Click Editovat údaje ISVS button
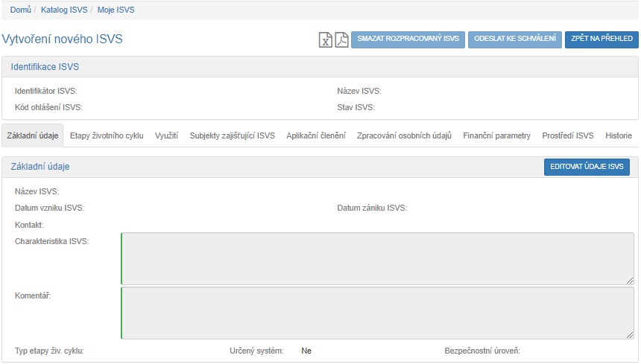Image resolution: width=641 pixels, height=364 pixels. point(587,167)
